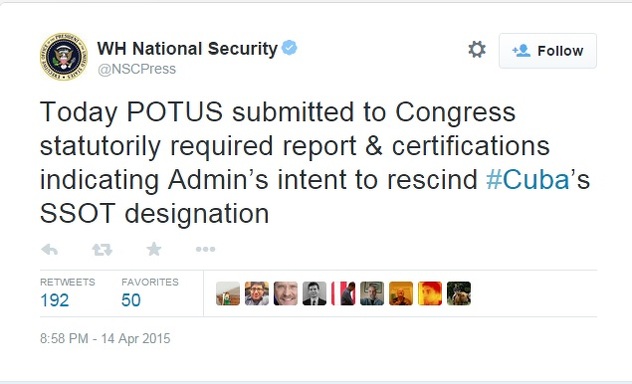Open the orange-yellow avatar thumbnail

click(x=401, y=293)
